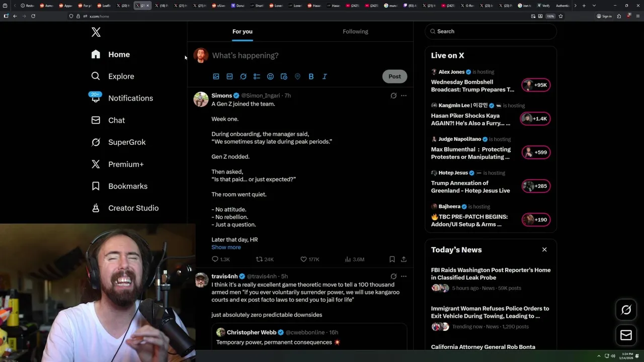Open Explore from the sidebar
This screenshot has height=362, width=644.
(x=113, y=76)
